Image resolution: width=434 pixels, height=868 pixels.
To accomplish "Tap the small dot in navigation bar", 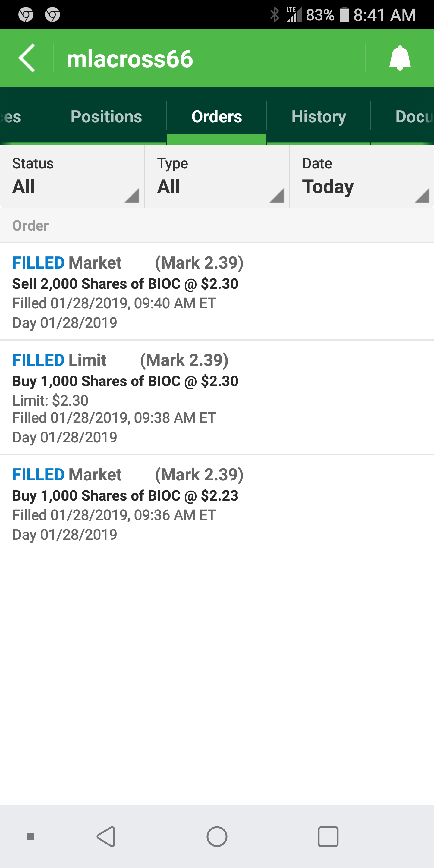I will [31, 837].
